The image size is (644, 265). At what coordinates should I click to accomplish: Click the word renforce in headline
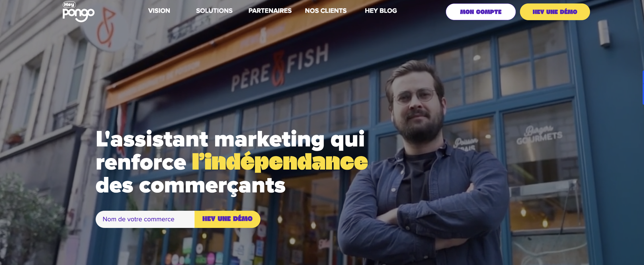point(141,163)
